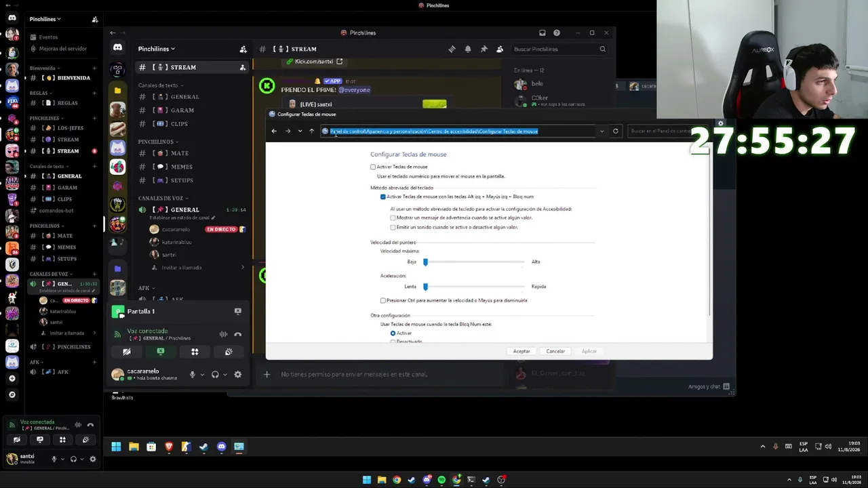Click the Control Panel icon in streamed taskbar
This screenshot has width=868, height=488.
coord(239,447)
